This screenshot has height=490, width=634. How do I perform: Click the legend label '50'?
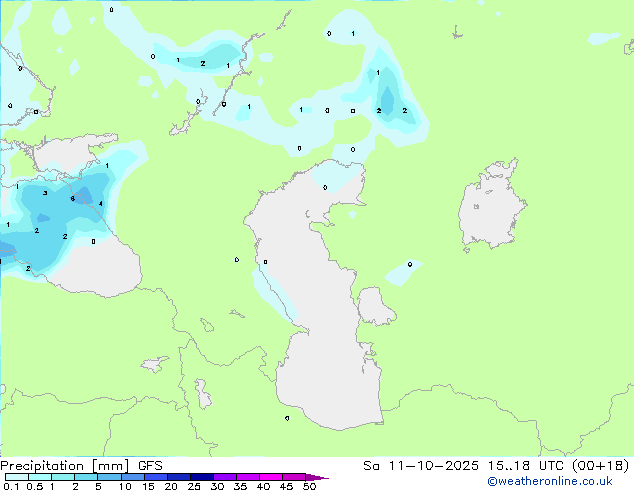pos(309,486)
